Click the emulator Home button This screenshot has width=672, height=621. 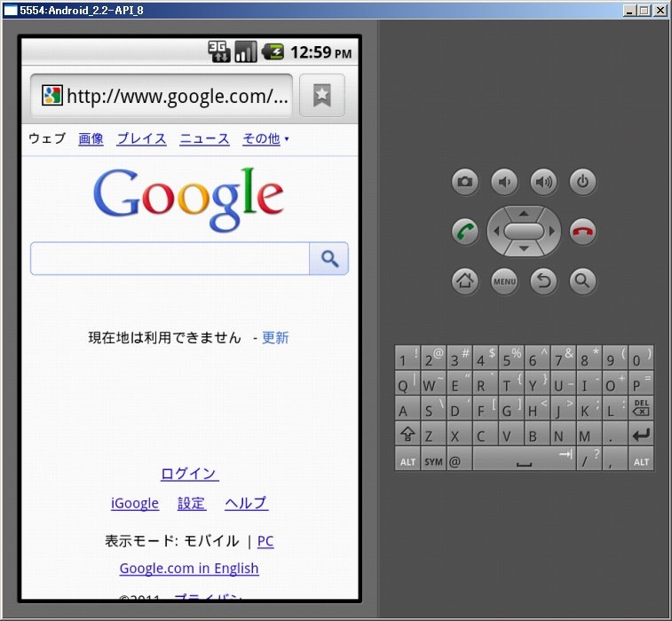click(465, 281)
